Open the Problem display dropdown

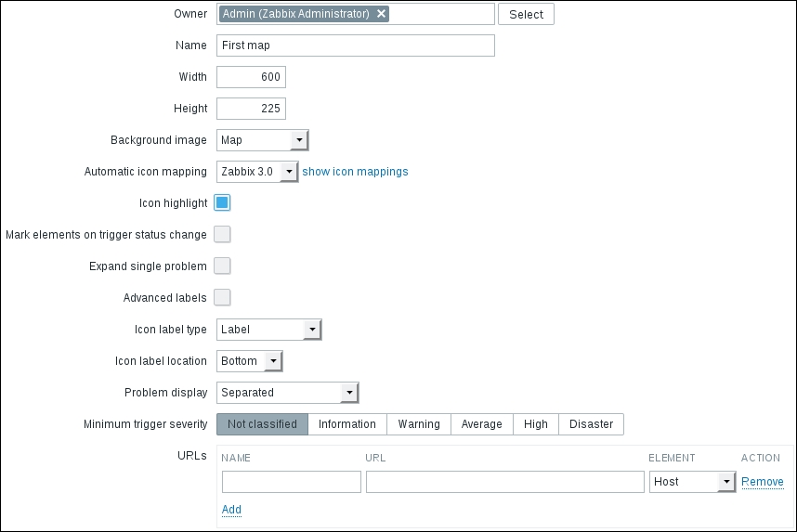(x=287, y=393)
